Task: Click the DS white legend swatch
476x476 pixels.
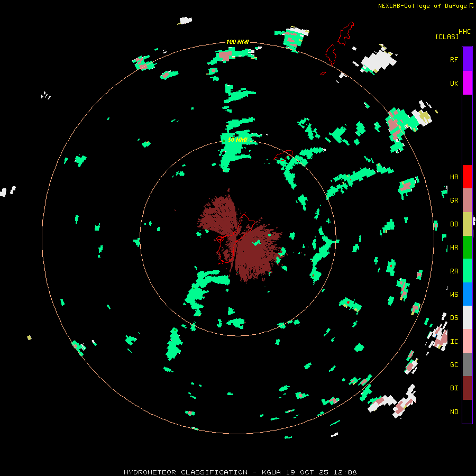Action: point(467,317)
